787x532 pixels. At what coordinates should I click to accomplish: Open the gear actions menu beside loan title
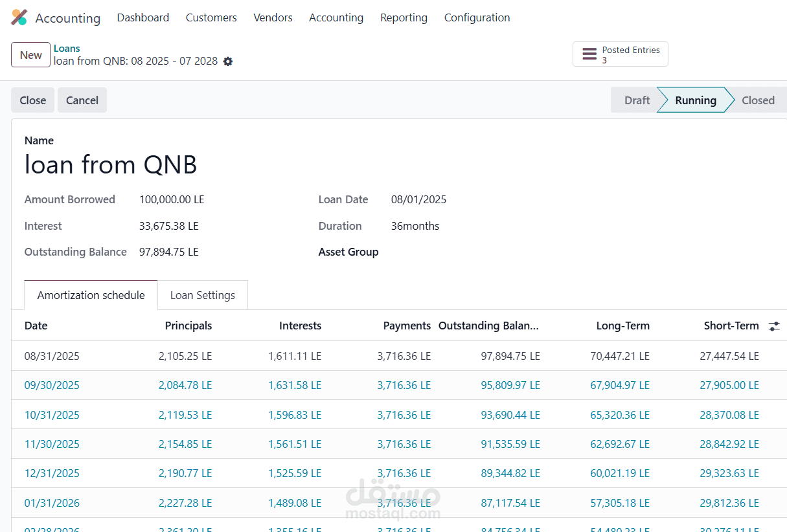tap(228, 61)
